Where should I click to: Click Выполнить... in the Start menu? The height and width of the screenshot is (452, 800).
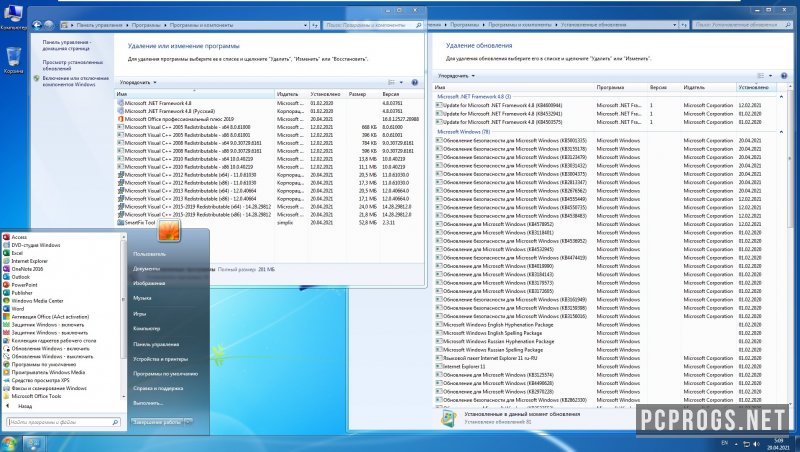(x=148, y=404)
